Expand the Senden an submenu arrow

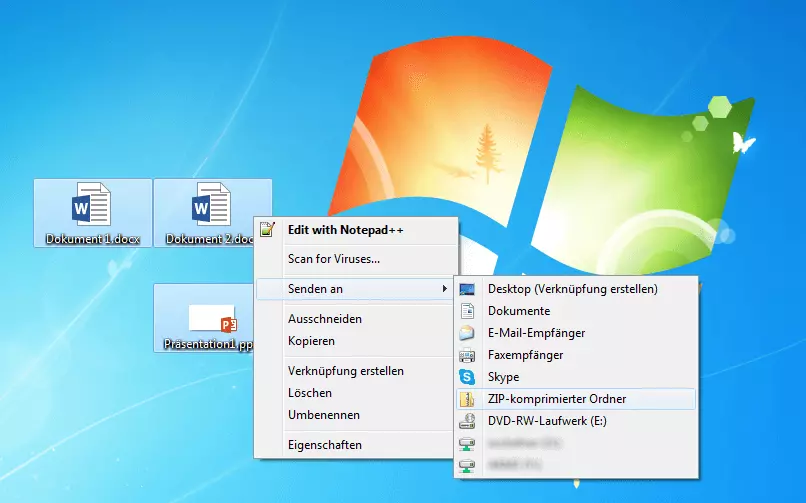(x=445, y=289)
